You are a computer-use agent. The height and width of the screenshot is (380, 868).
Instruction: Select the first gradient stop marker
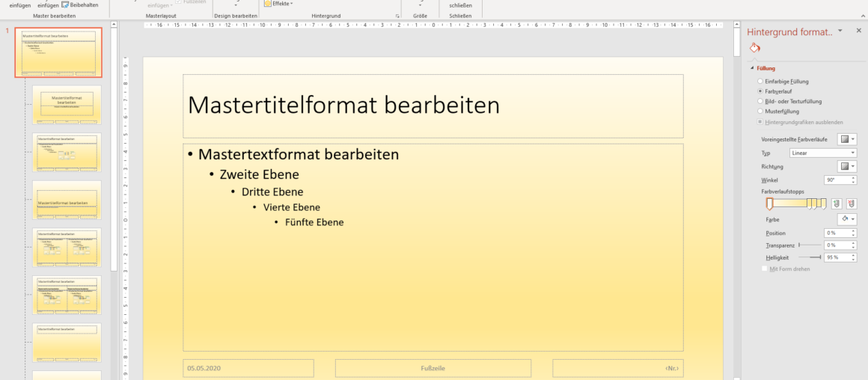point(769,205)
